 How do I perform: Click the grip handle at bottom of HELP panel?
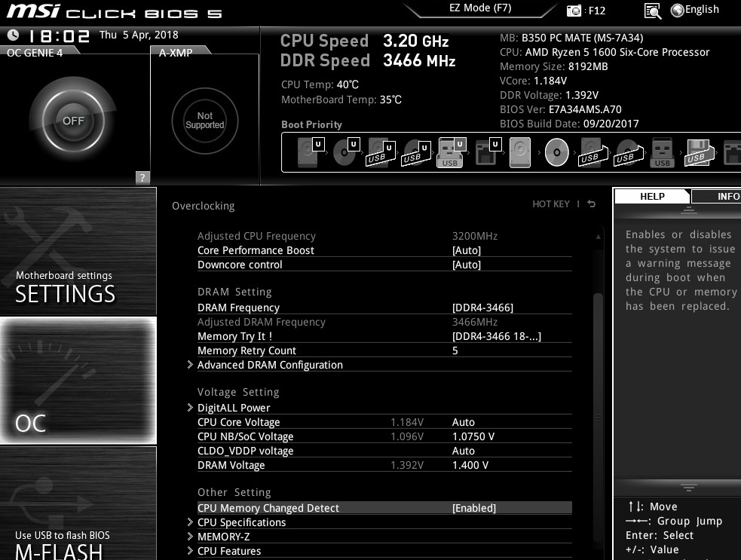pos(688,487)
